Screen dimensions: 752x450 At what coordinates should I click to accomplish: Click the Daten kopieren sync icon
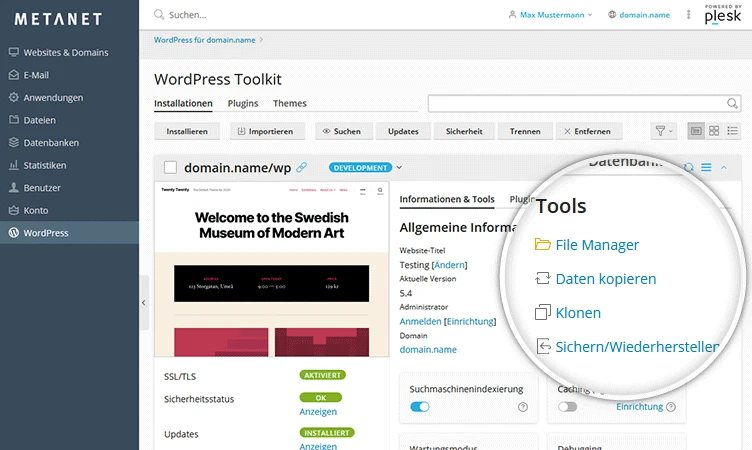542,278
